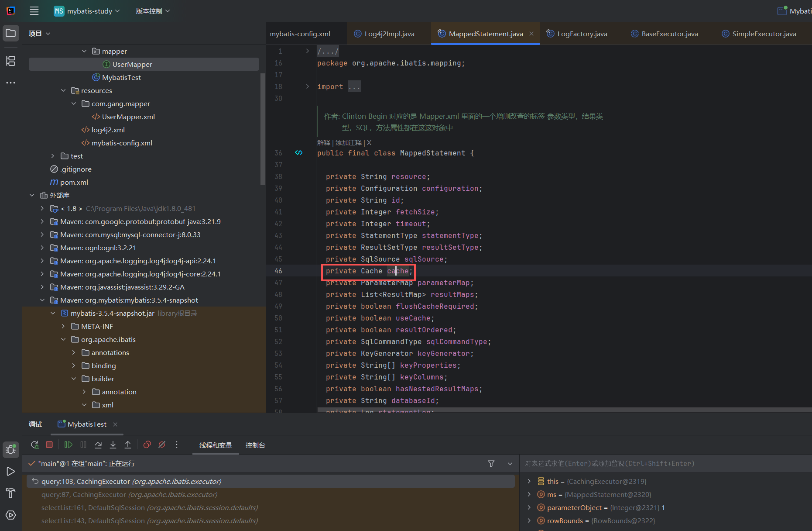Screen dimensions: 812x531
Task: Open the Project tool window folder icon
Action: [x=11, y=33]
